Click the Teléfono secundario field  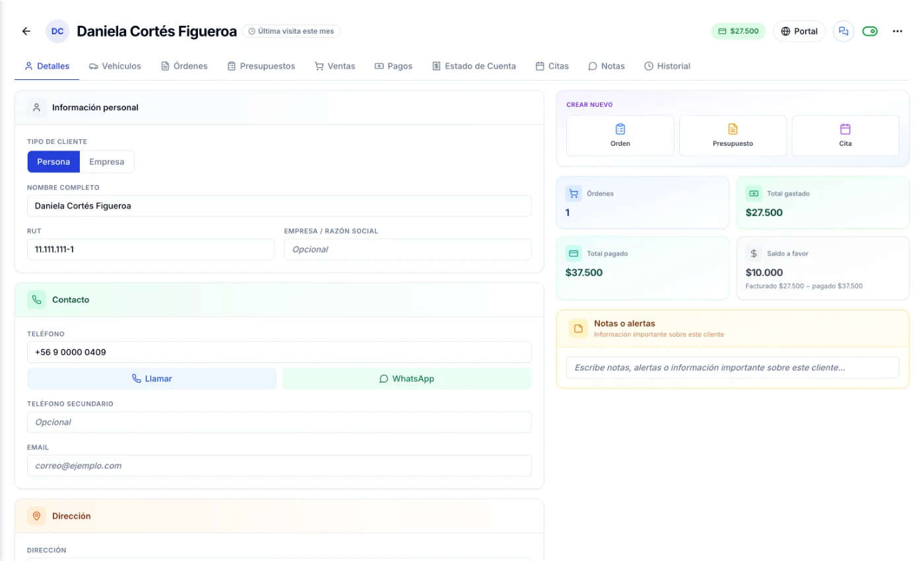(279, 422)
